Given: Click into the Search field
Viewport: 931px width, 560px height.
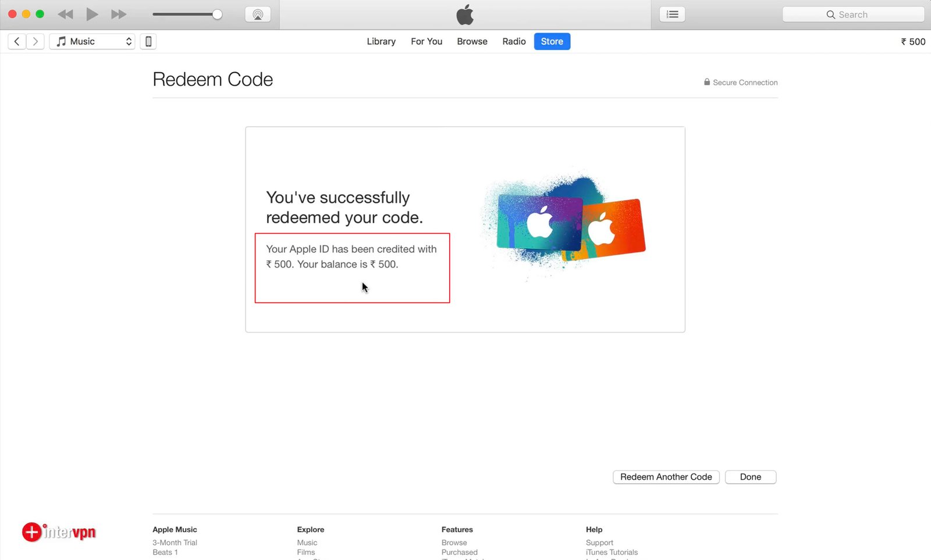Looking at the screenshot, I should tap(853, 15).
